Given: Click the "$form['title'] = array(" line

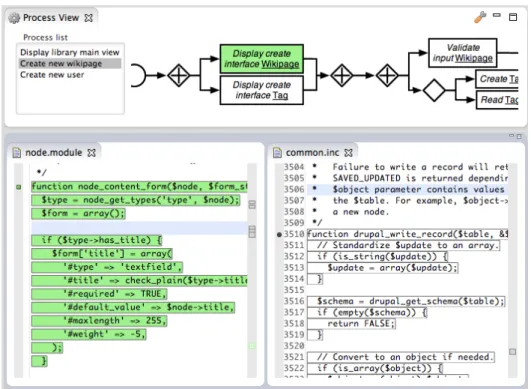Looking at the screenshot, I should [102, 254].
